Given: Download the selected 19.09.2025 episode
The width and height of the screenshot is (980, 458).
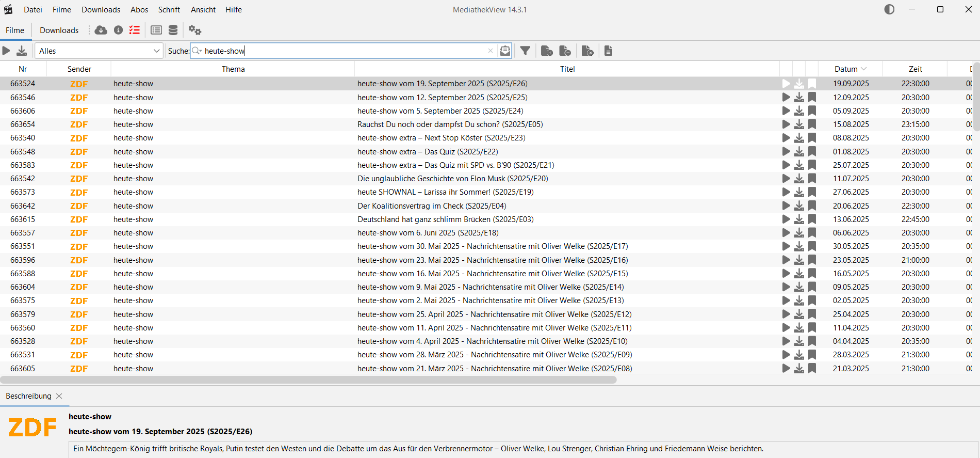Looking at the screenshot, I should (799, 84).
